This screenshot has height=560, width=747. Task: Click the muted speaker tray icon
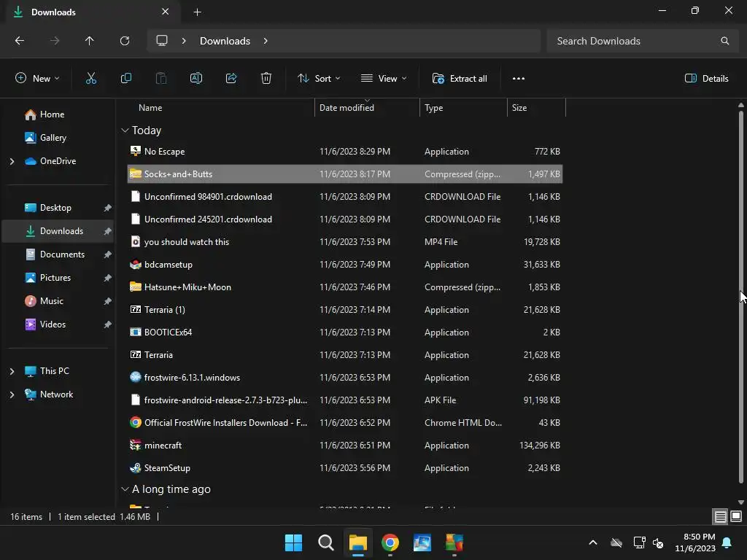(x=658, y=542)
